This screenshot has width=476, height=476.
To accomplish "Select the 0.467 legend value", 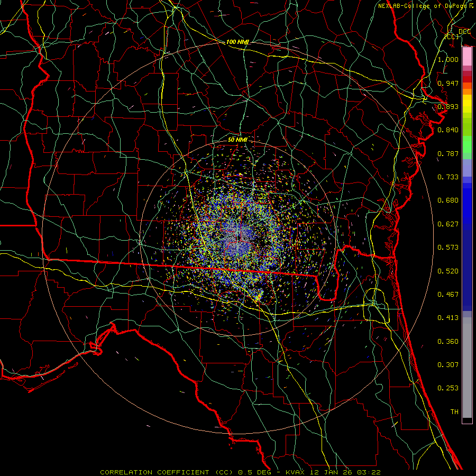I will coord(448,295).
